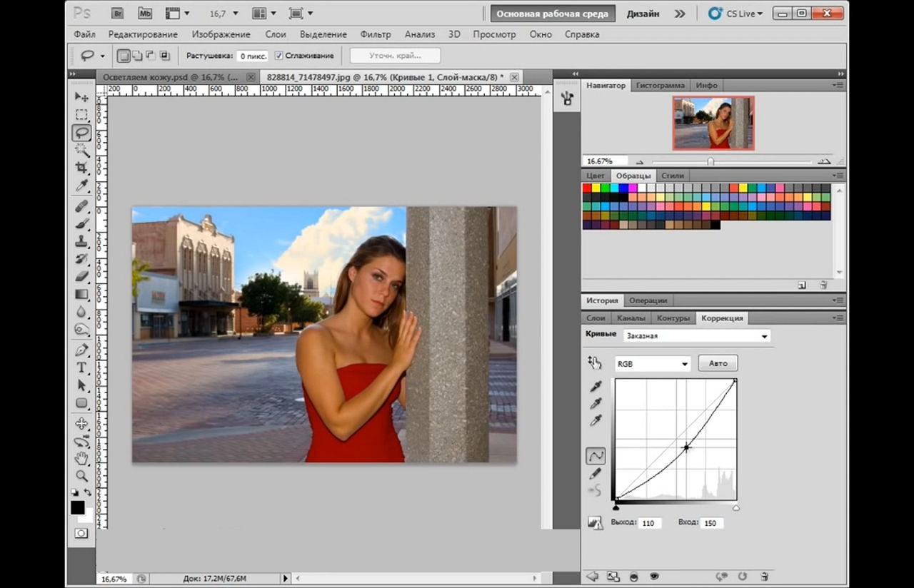Select the Lasso tool in the toolbox

tap(81, 133)
